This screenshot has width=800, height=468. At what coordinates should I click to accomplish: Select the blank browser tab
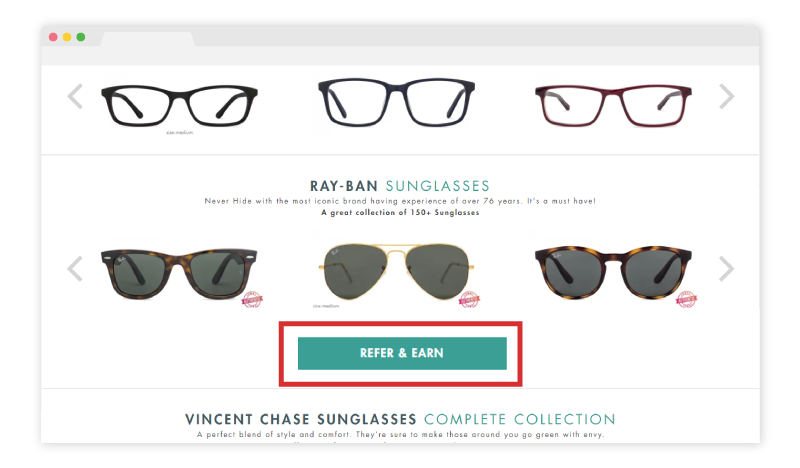[147, 39]
